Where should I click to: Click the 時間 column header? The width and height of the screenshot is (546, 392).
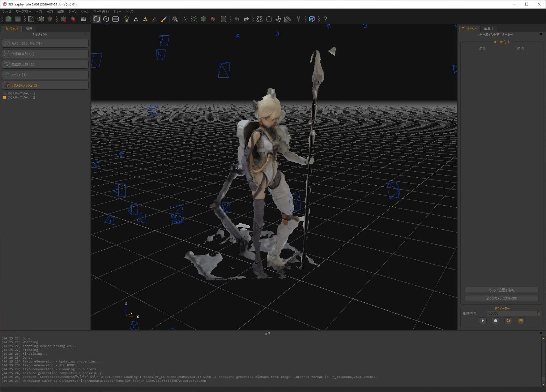coord(521,49)
